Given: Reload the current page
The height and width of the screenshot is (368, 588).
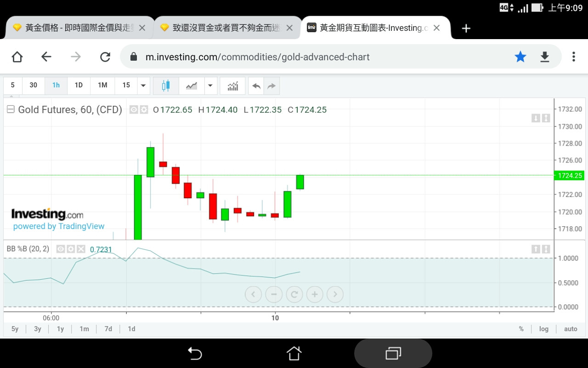Looking at the screenshot, I should pos(105,57).
